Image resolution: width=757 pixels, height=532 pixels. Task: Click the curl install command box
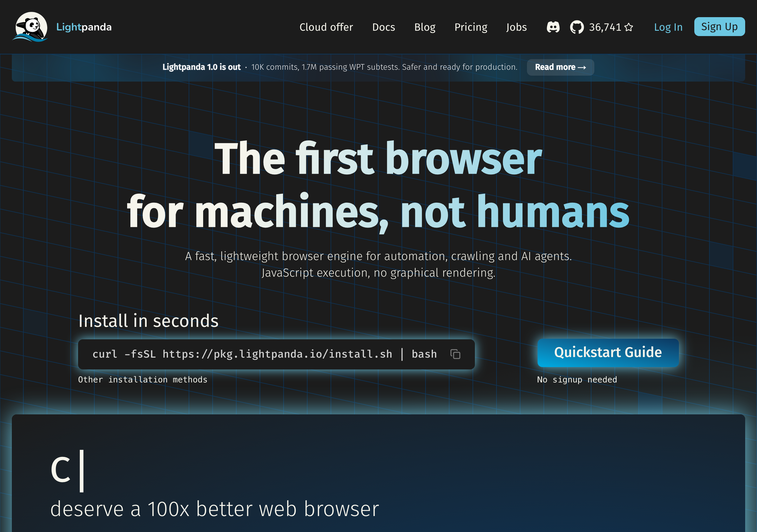(276, 354)
